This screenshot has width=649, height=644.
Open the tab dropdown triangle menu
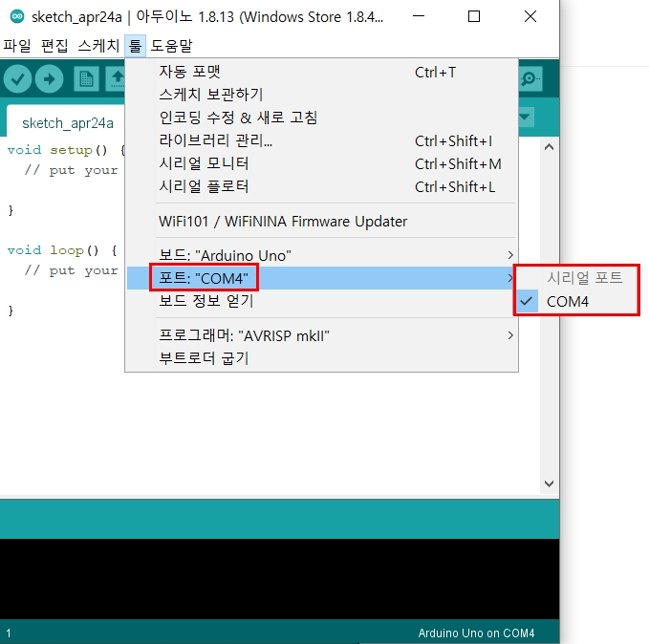coord(526,118)
